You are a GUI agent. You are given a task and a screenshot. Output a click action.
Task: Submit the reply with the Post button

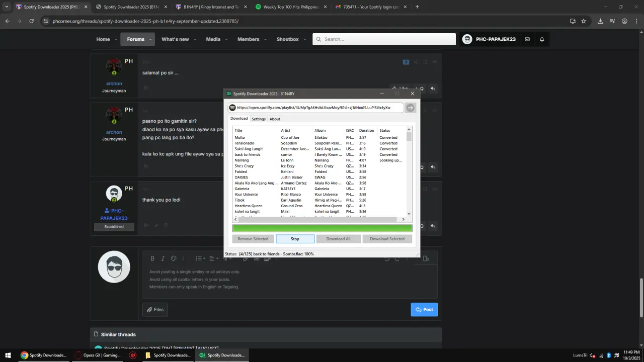point(424,309)
